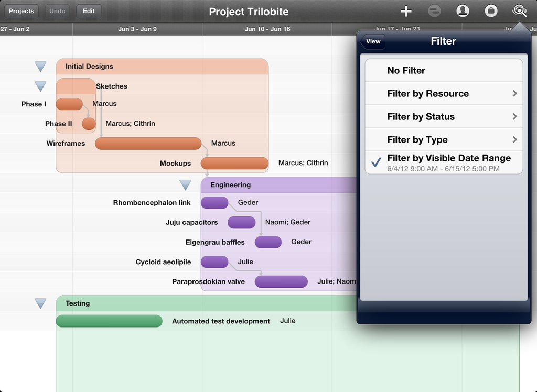Select the green Automated test development bar
This screenshot has width=537, height=392.
109,321
